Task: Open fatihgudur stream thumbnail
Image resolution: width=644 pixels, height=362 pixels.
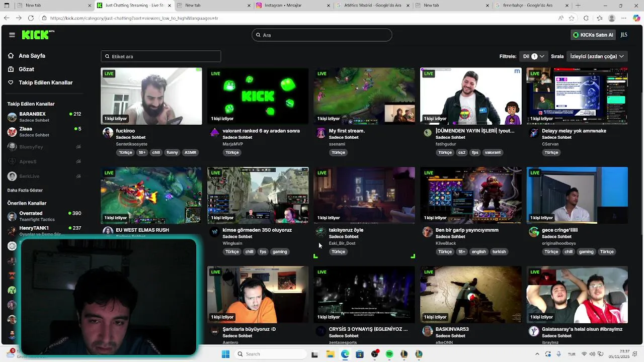Action: click(x=471, y=96)
